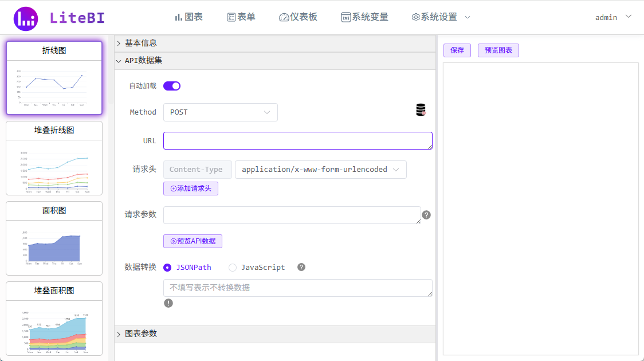Click the 系统设置 gear icon

[x=416, y=17]
